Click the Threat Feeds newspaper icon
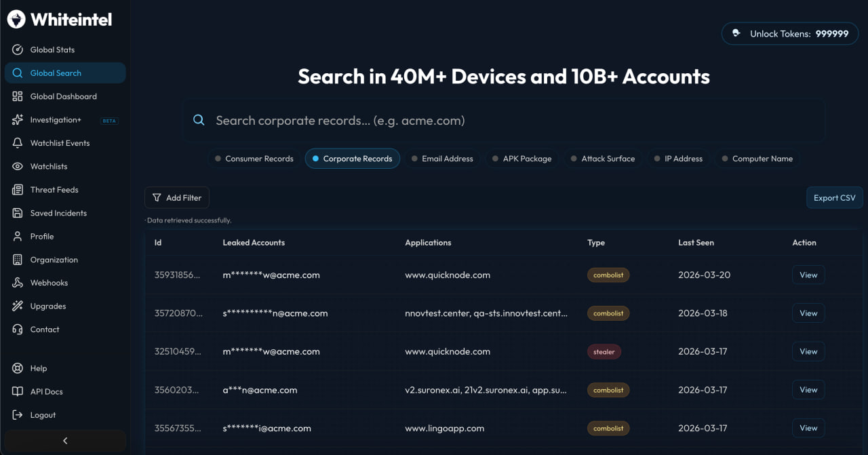The image size is (868, 455). pyautogui.click(x=18, y=190)
